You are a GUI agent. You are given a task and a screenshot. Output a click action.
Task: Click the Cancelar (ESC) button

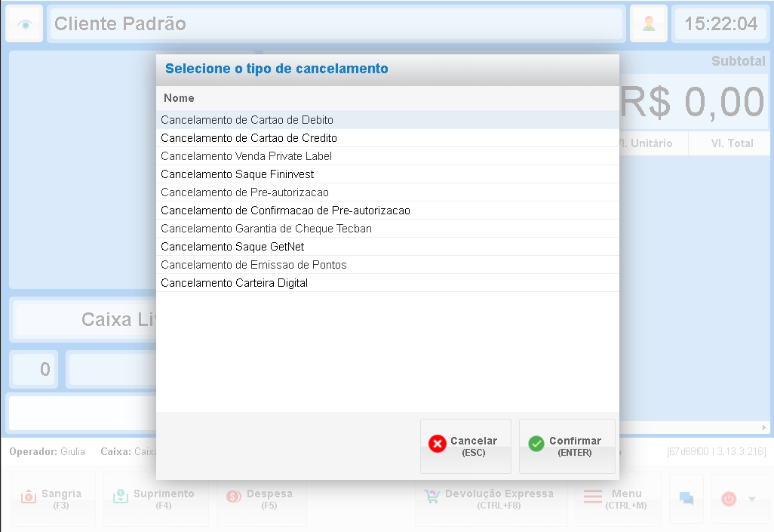(x=465, y=446)
